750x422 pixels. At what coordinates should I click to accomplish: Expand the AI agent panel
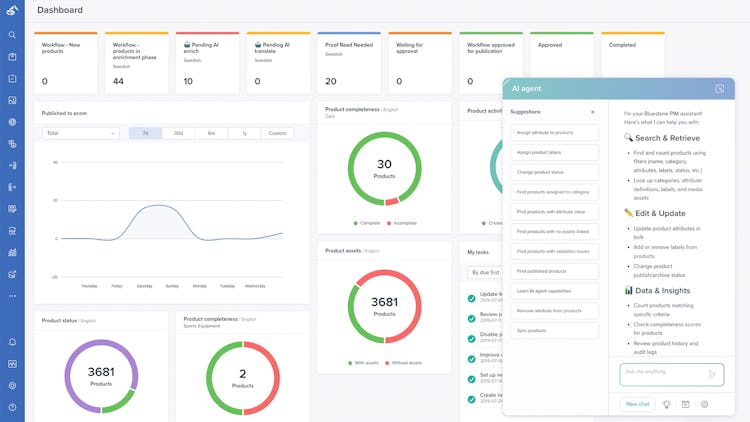(x=719, y=89)
